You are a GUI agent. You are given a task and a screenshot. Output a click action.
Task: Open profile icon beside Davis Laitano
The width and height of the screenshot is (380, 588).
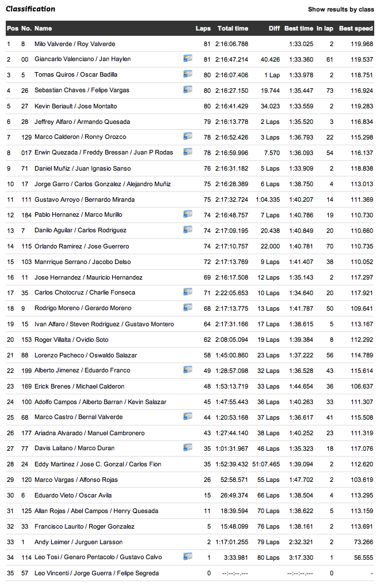click(188, 448)
